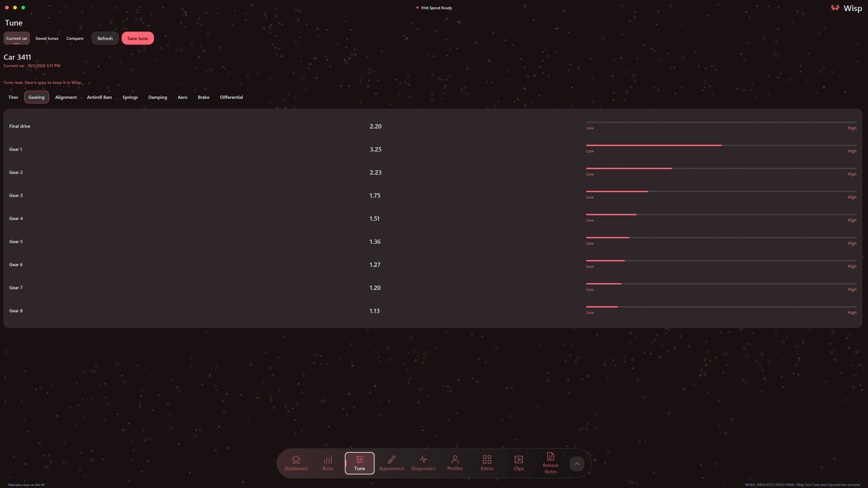Click the Gear 5 value 1.36
Image resolution: width=868 pixels, height=488 pixels.
pyautogui.click(x=375, y=242)
